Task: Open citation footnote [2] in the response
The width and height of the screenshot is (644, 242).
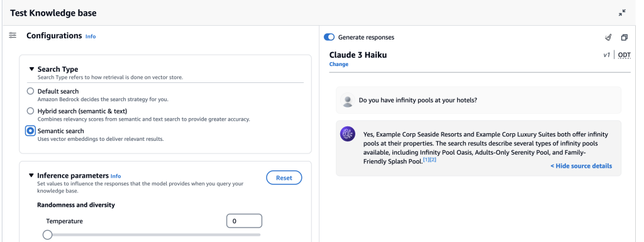Action: (x=433, y=160)
